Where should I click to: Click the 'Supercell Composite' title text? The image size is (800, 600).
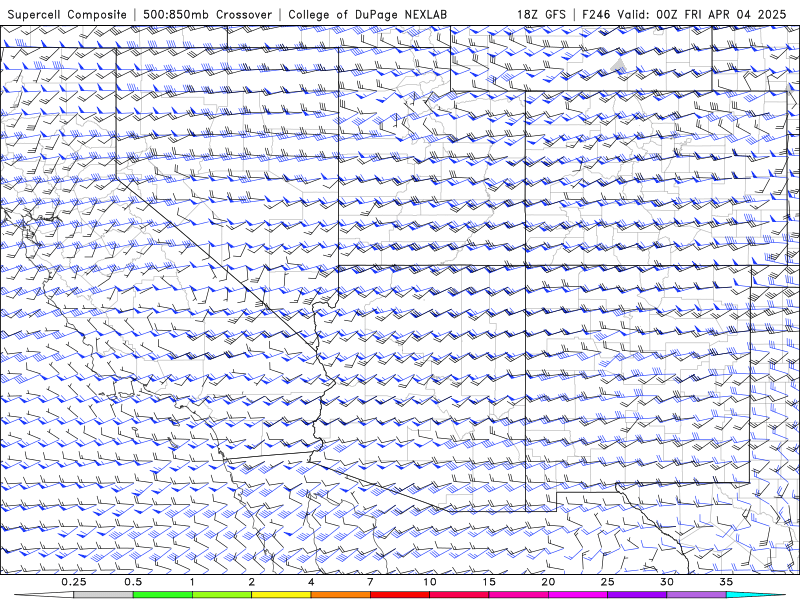[67, 14]
